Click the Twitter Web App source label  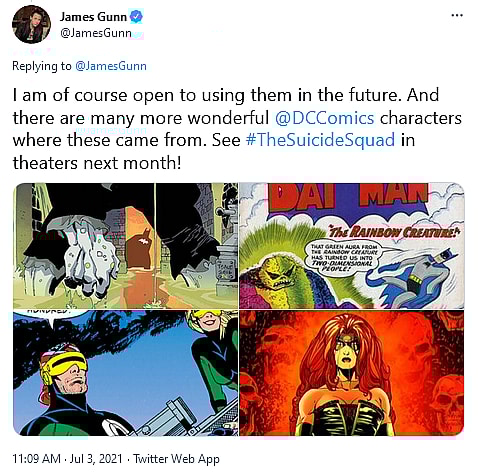click(x=176, y=459)
